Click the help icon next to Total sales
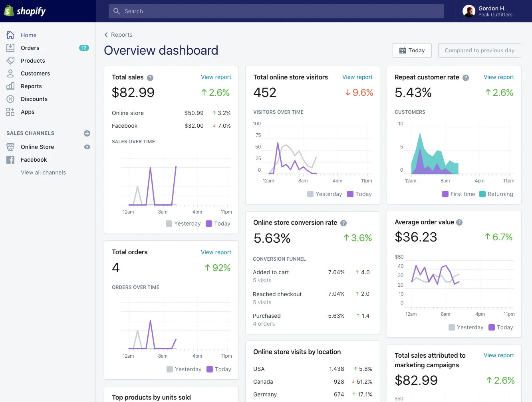Screen dimensions: 532x402 click(150, 78)
